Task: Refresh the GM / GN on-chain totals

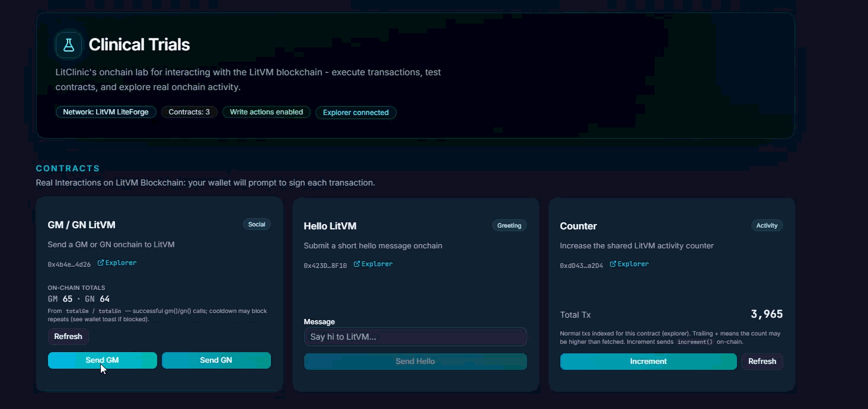Action: coord(68,337)
